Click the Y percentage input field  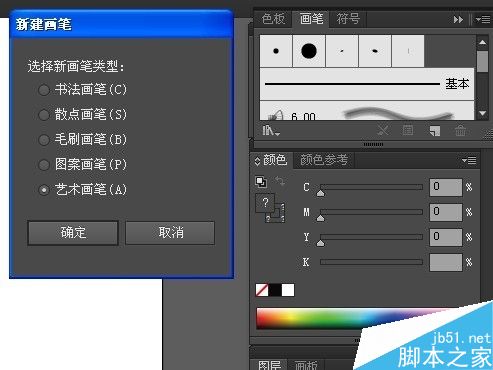click(x=446, y=237)
